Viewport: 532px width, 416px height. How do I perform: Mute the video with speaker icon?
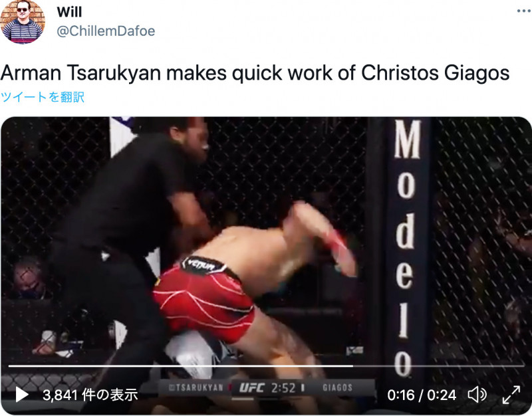pos(477,395)
